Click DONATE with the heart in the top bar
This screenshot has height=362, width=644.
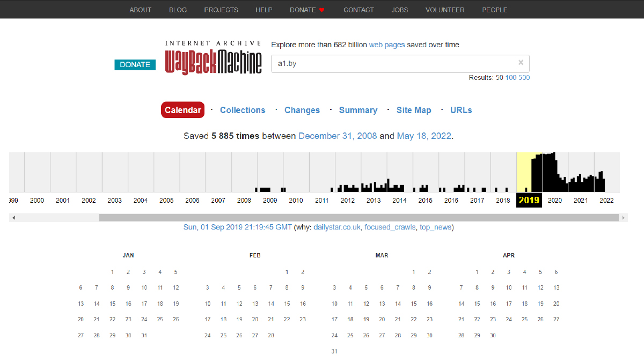308,10
